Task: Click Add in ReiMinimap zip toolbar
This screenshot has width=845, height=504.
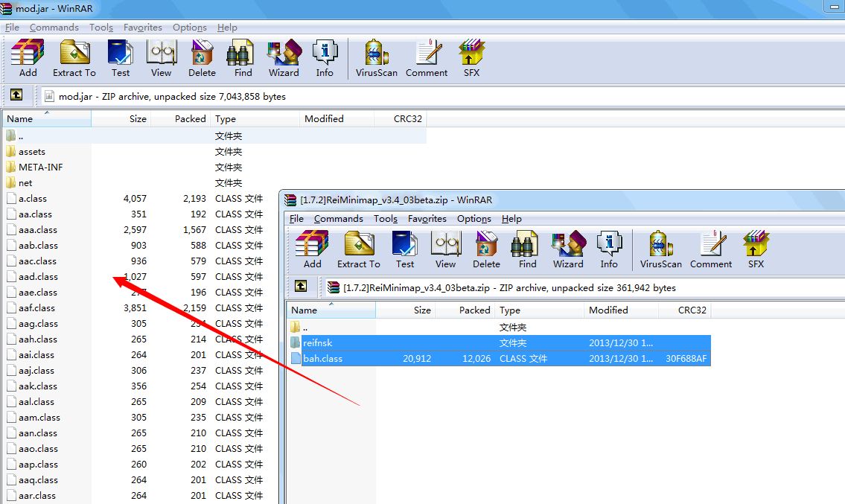Action: tap(313, 249)
